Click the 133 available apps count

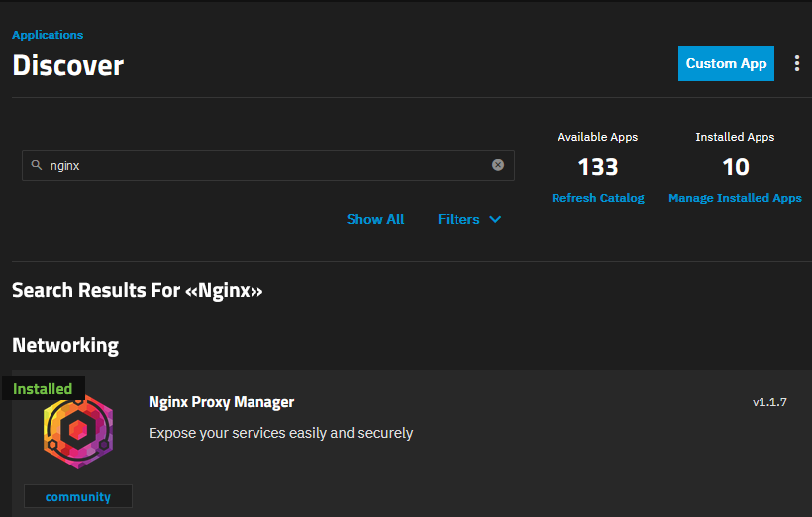pyautogui.click(x=597, y=167)
